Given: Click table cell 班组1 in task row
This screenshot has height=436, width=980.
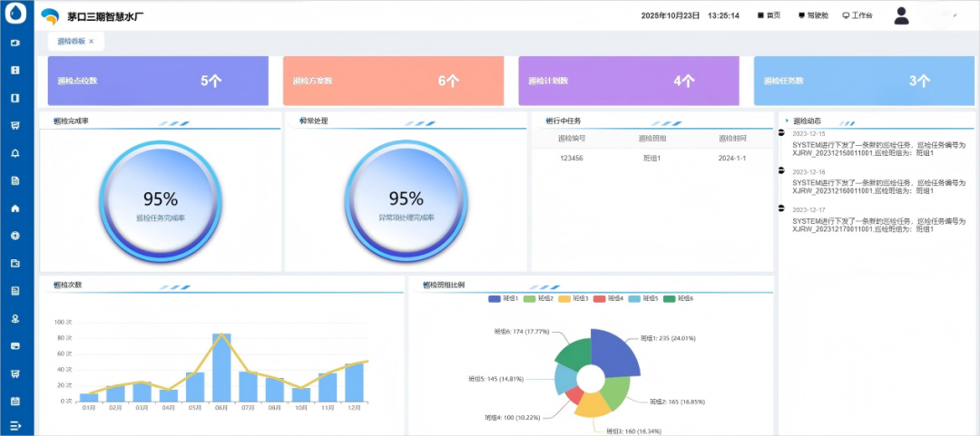Looking at the screenshot, I should pyautogui.click(x=652, y=158).
